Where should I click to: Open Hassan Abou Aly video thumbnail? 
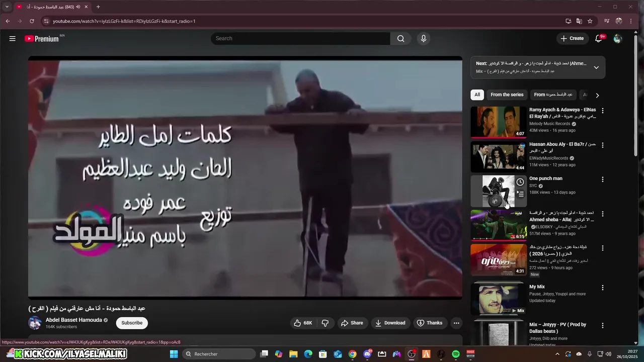point(499,157)
